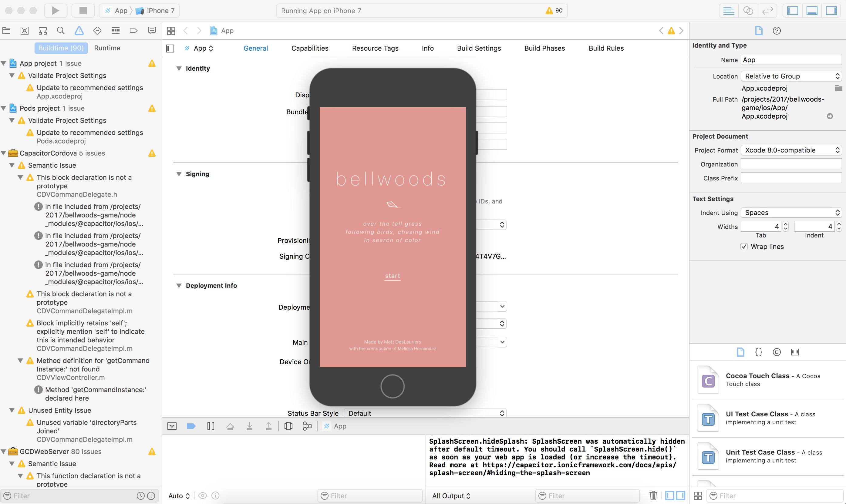Screen dimensions: 846x504
Task: Open the breakpoint navigator icon
Action: tap(133, 31)
